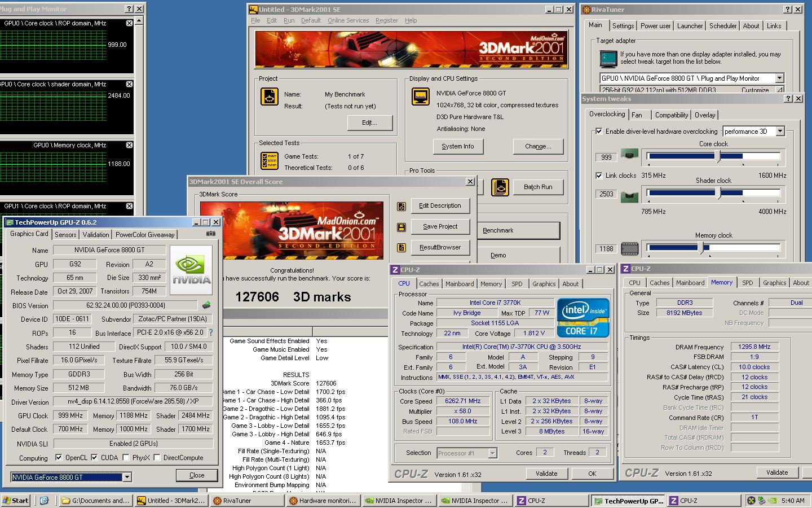Screen dimensions: 812x508
Task: Click the ResultBrowser icon
Action: [401, 248]
